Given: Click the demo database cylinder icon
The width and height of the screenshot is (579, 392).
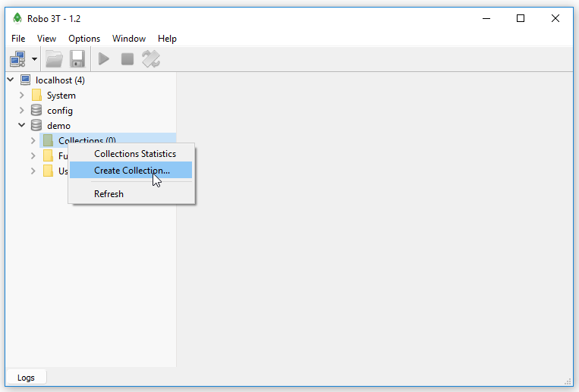Looking at the screenshot, I should [x=36, y=125].
